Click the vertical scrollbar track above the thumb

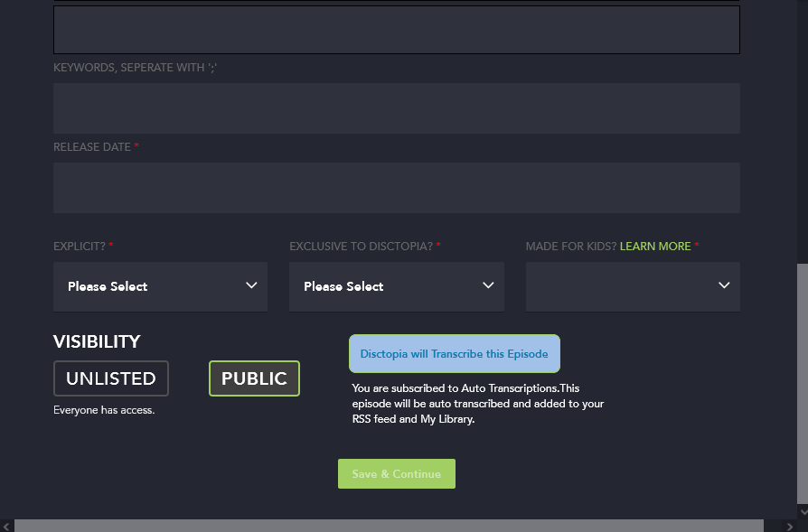click(802, 135)
